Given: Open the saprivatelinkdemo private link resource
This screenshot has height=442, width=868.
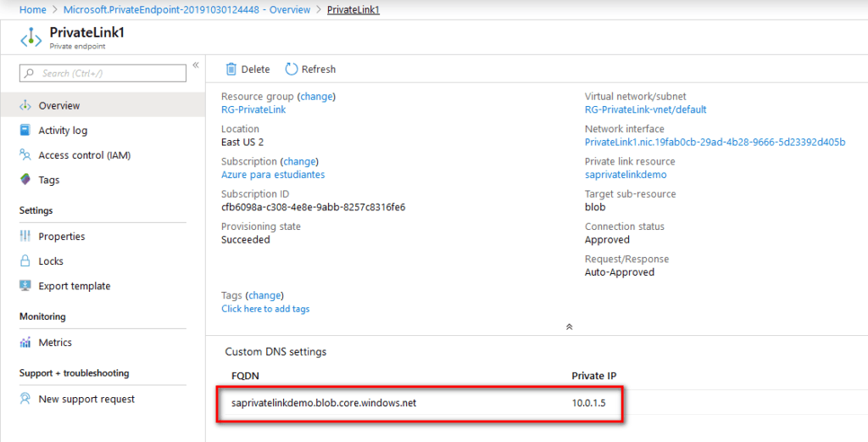Looking at the screenshot, I should coord(626,175).
